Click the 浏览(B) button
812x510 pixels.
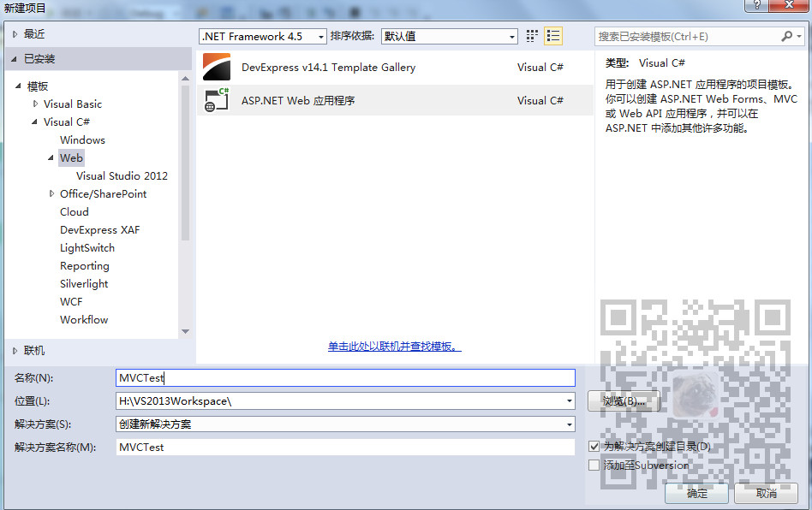(623, 400)
